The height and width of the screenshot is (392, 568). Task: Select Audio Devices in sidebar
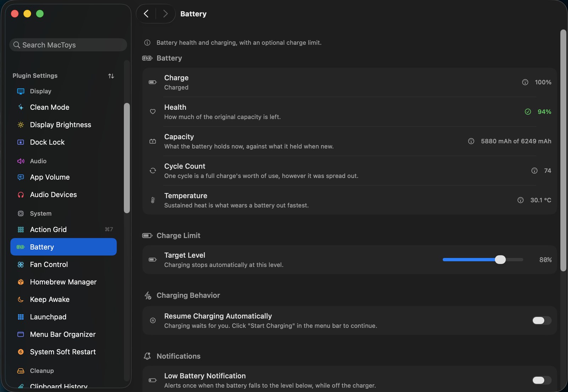pos(64,195)
